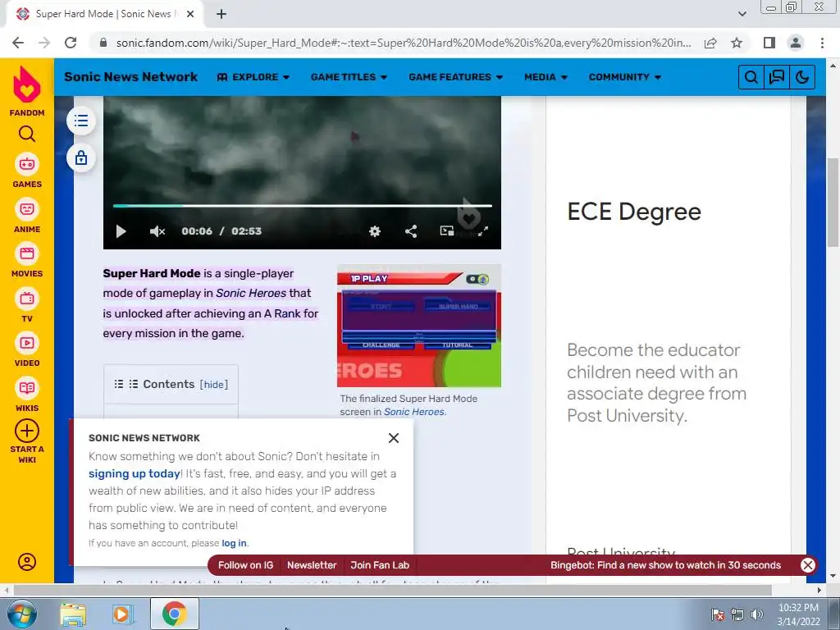Viewport: 840px width, 630px height.
Task: Click the wiki header search icon
Action: click(x=751, y=77)
